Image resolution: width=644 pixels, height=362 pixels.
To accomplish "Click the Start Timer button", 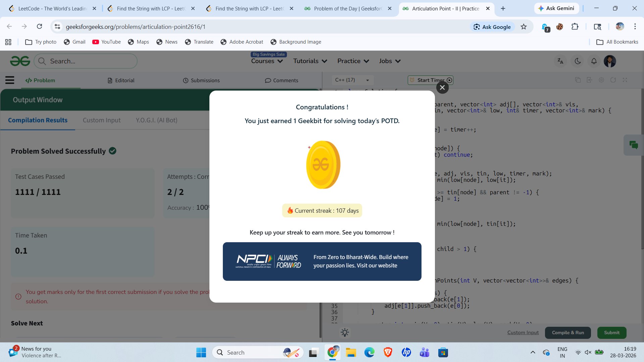I will tap(430, 80).
